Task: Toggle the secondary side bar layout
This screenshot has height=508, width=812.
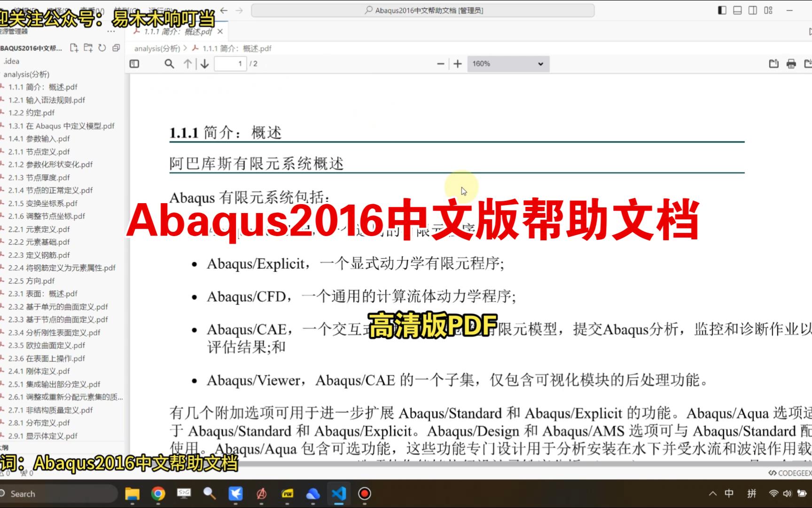Action: (753, 10)
